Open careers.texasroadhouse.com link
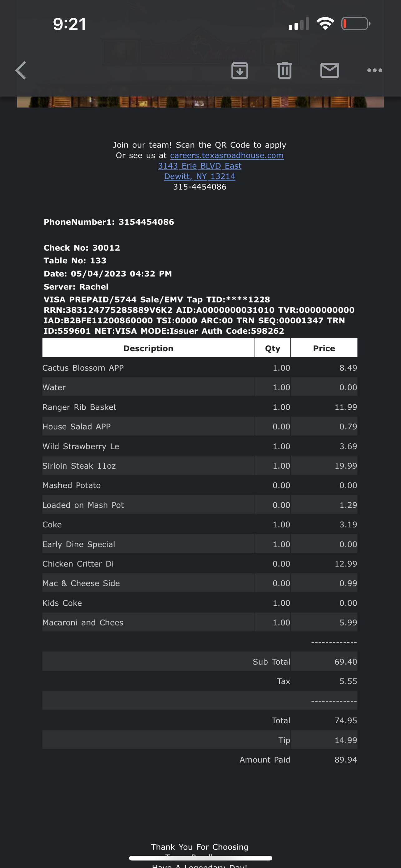This screenshot has height=868, width=401. click(227, 155)
